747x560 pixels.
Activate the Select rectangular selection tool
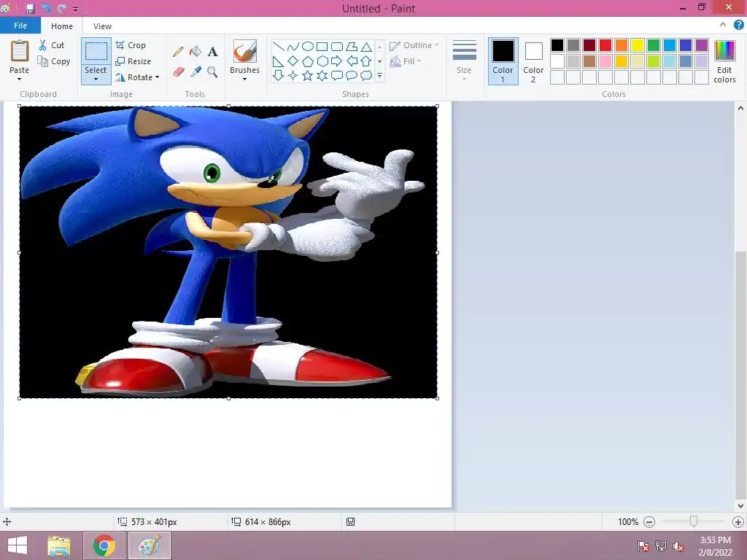[x=96, y=52]
